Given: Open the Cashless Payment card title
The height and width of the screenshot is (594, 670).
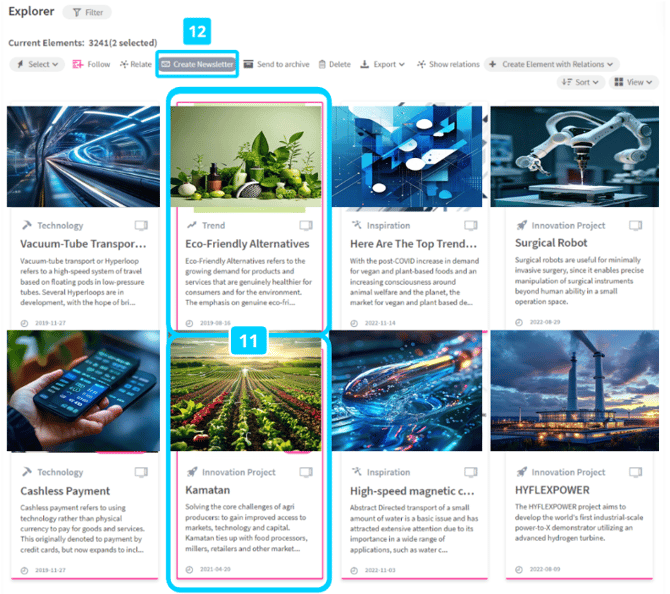Looking at the screenshot, I should [x=65, y=491].
